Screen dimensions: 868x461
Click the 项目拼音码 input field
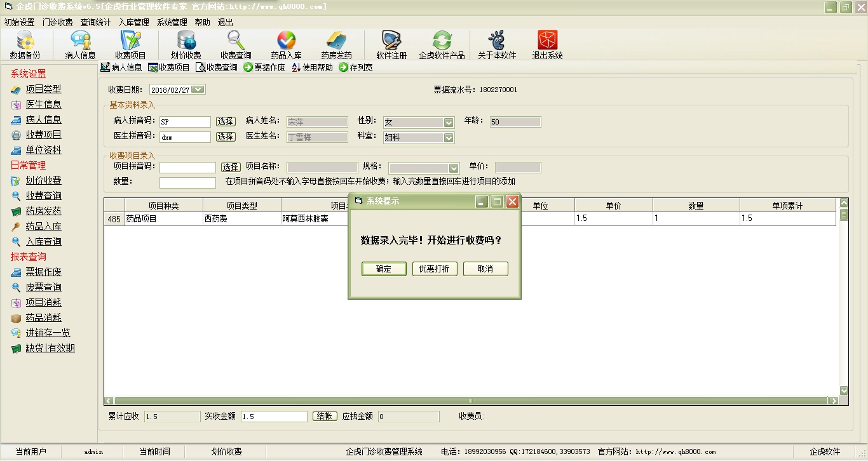coord(187,168)
